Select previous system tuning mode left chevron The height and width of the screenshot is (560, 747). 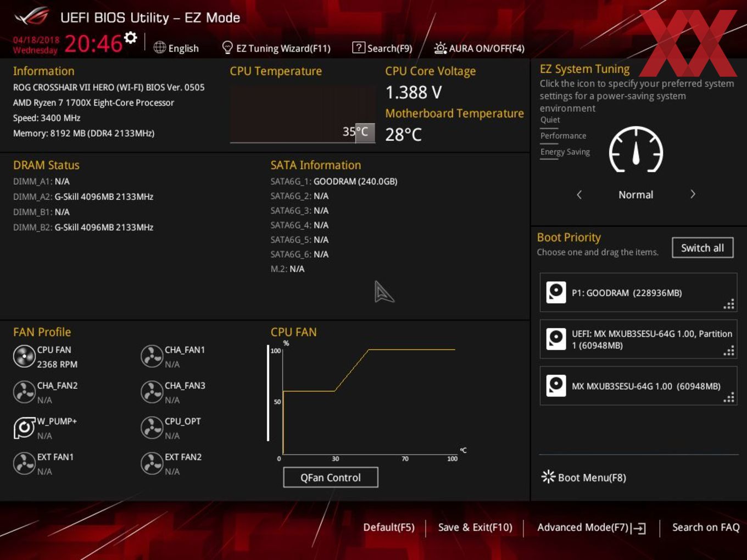point(579,194)
